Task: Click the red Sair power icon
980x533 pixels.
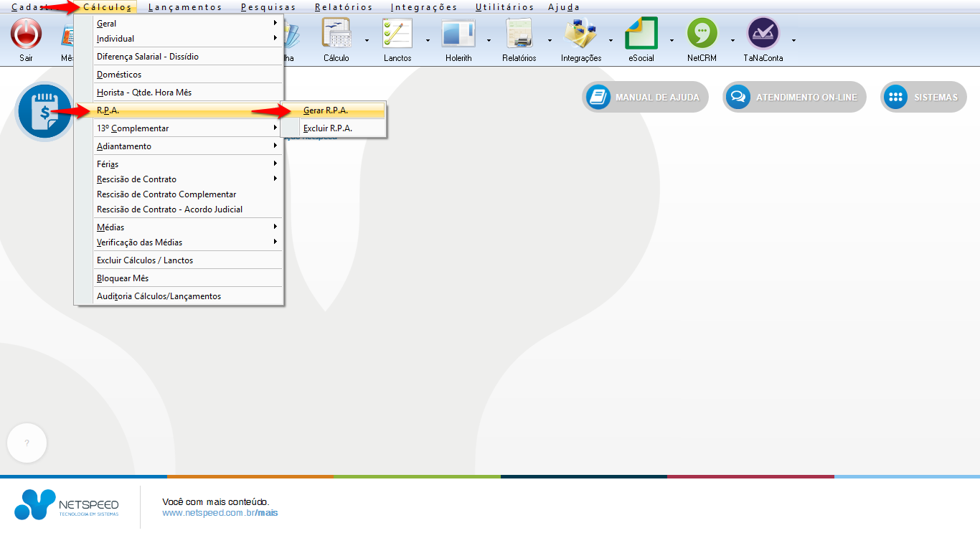Action: tap(26, 34)
